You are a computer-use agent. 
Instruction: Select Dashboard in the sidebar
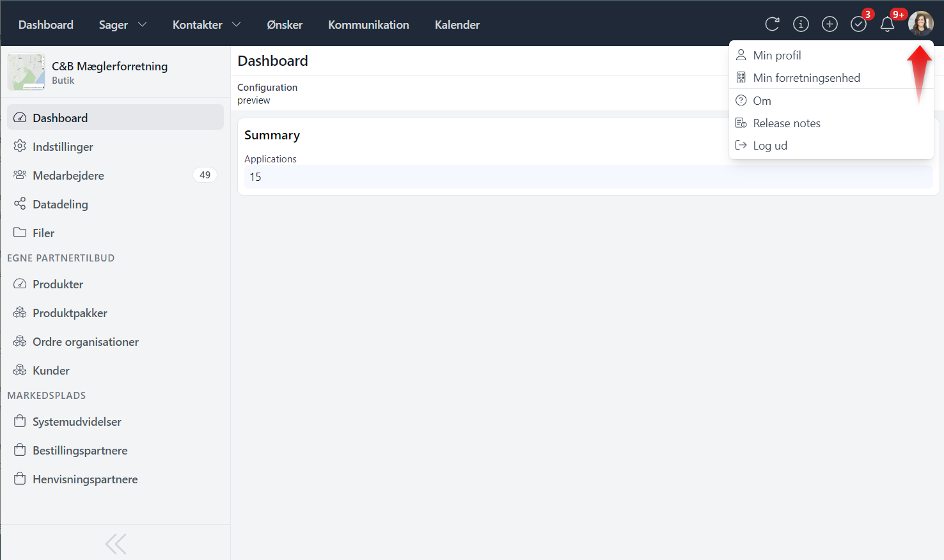115,118
